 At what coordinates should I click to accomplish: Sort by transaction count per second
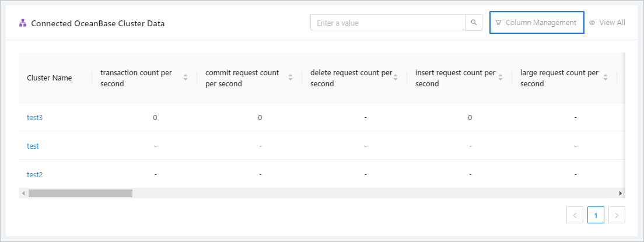click(x=185, y=78)
